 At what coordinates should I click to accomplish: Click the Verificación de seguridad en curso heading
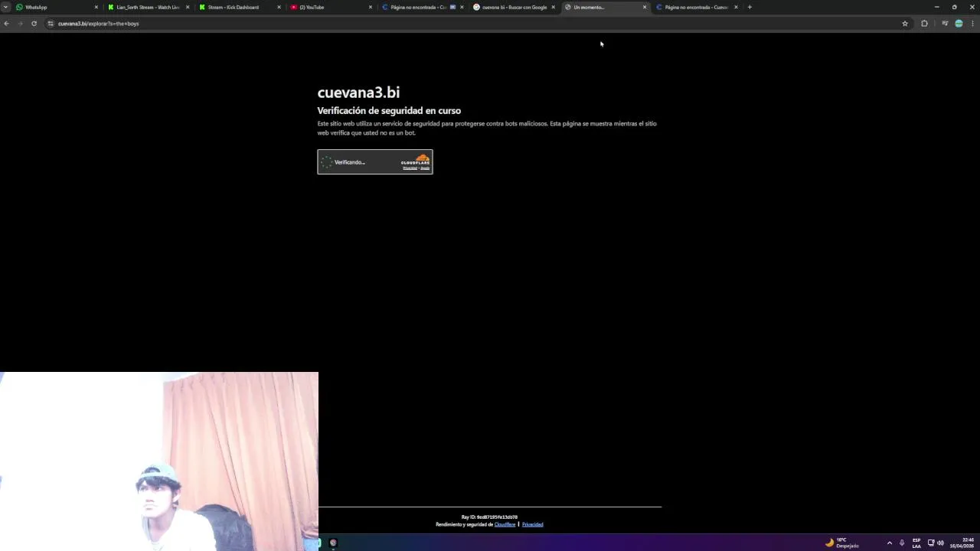point(389,111)
